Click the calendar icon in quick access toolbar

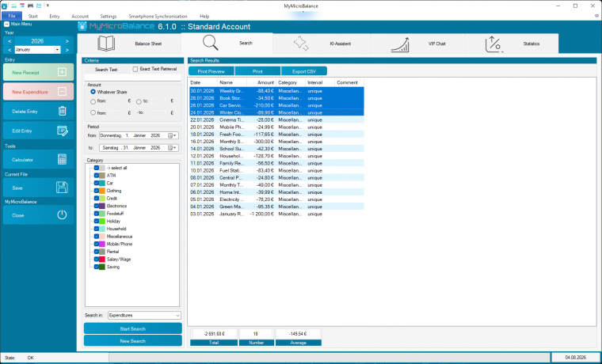pyautogui.click(x=22, y=6)
